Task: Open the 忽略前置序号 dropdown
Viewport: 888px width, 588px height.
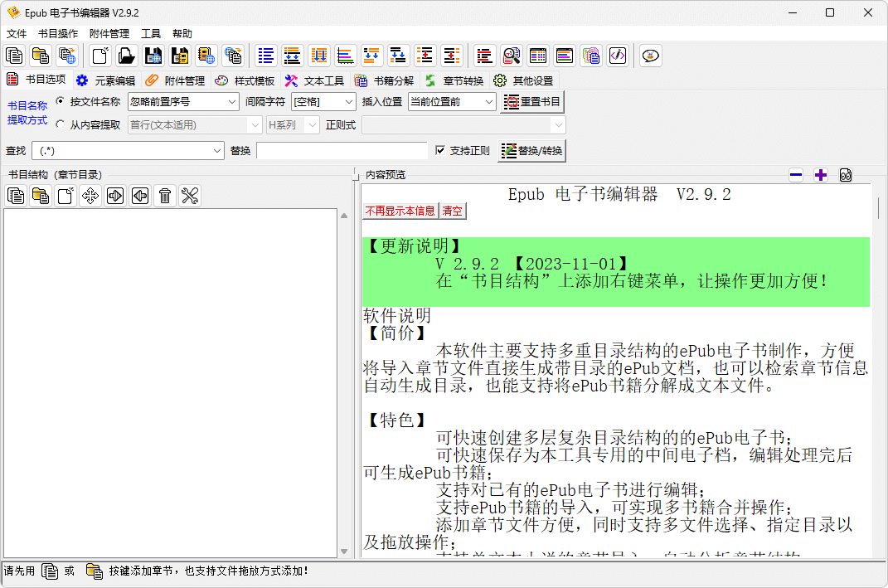Action: coord(183,102)
